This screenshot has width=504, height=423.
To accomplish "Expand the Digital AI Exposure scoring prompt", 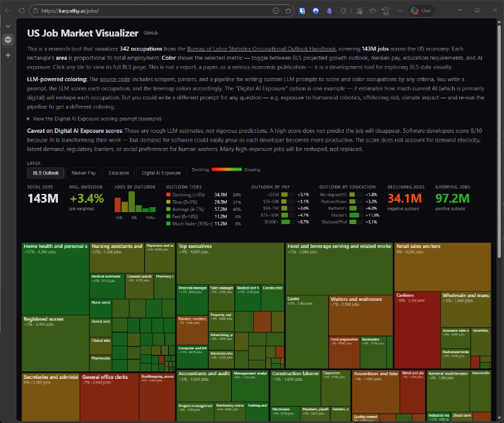I will click(x=94, y=118).
